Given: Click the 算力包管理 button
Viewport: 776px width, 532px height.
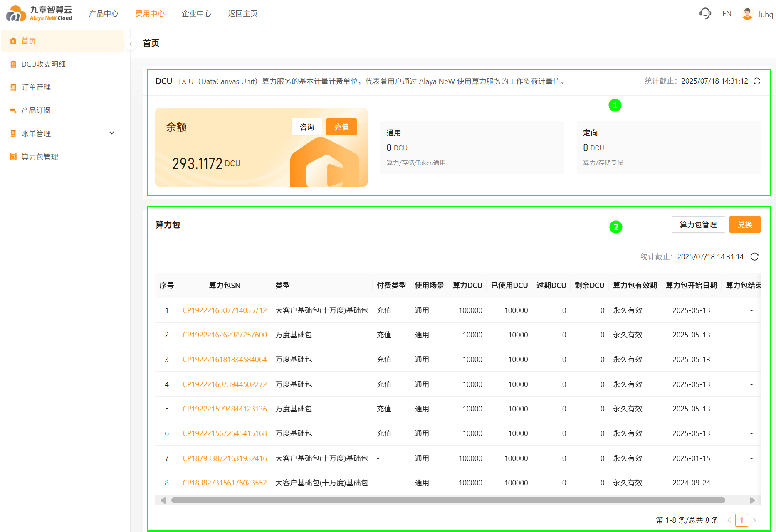Looking at the screenshot, I should [x=698, y=224].
